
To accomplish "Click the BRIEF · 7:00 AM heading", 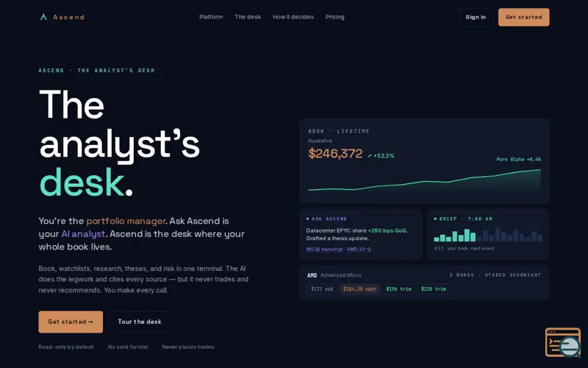I will point(466,219).
